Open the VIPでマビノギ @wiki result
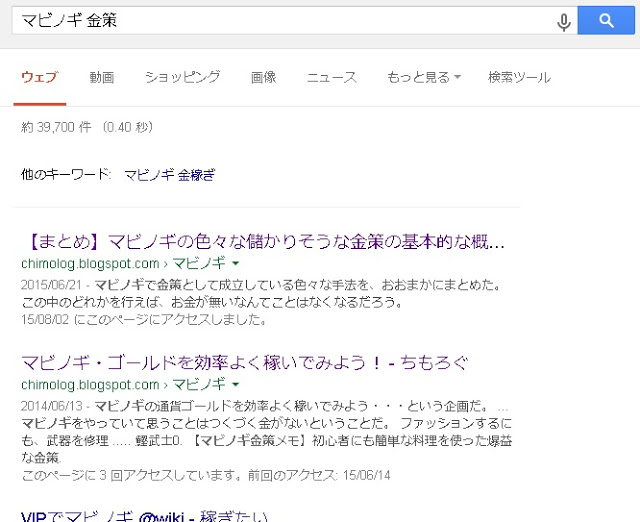This screenshot has height=522, width=640. (x=144, y=515)
